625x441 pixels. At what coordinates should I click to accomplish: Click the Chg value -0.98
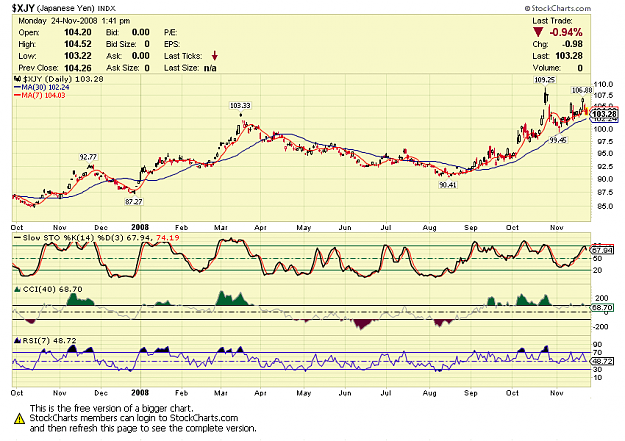point(572,44)
